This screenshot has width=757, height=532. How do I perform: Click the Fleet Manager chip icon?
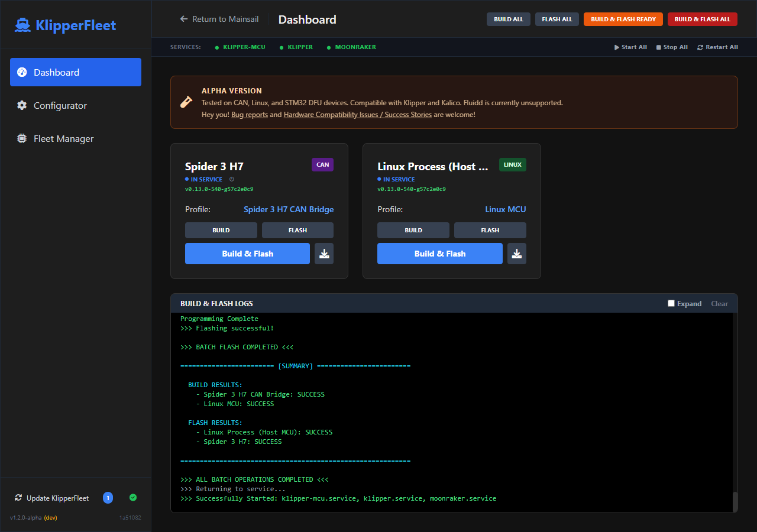coord(22,138)
